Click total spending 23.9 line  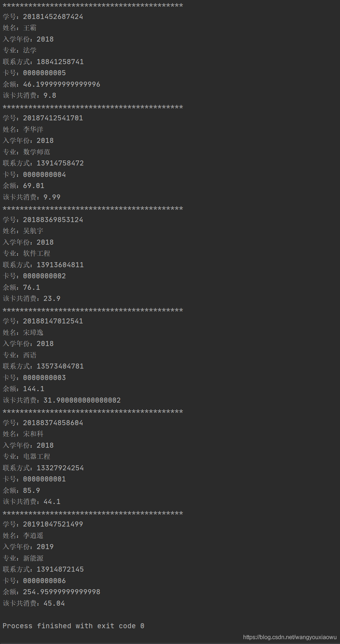32,299
